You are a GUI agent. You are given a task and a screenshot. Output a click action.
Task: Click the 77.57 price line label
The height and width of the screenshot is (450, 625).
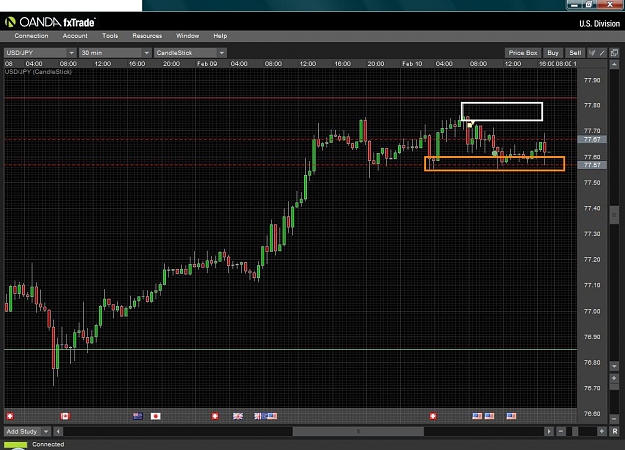point(592,165)
